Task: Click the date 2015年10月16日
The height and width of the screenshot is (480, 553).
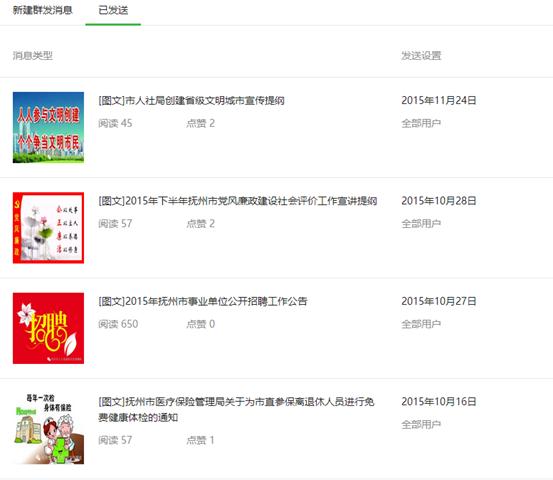Action: coord(439,401)
